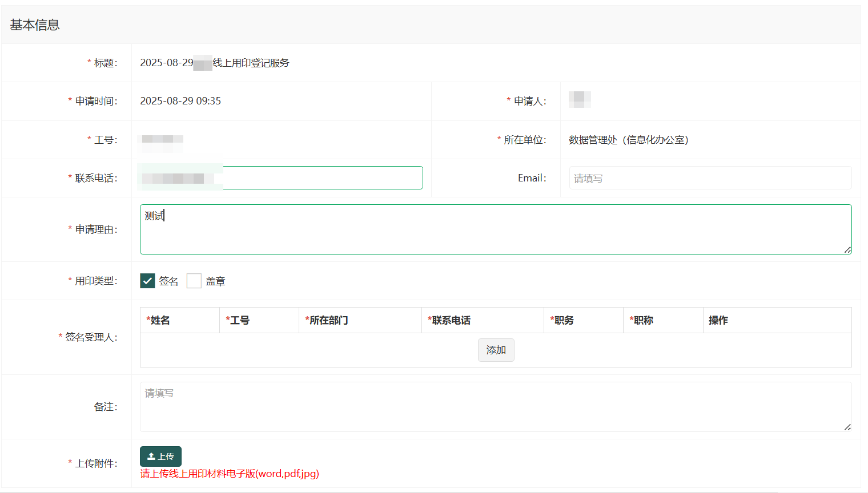The height and width of the screenshot is (493, 868).
Task: Click the resize grip of 申请理由 textarea
Action: pyautogui.click(x=847, y=250)
